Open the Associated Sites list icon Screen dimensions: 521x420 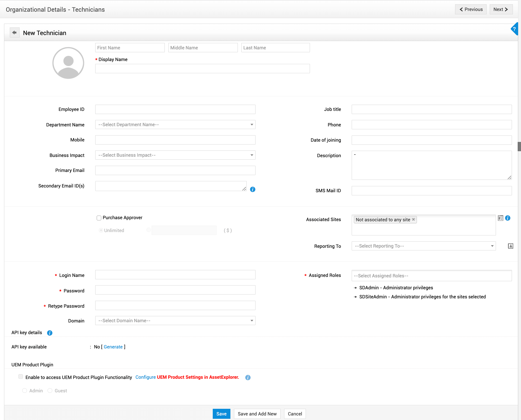pyautogui.click(x=500, y=218)
